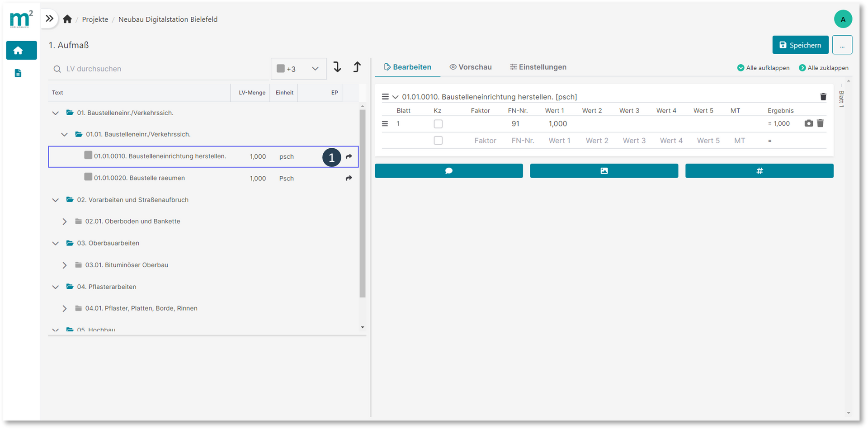The height and width of the screenshot is (429, 868).
Task: Click the share arrow for Baustelle raeumen
Action: click(x=349, y=178)
